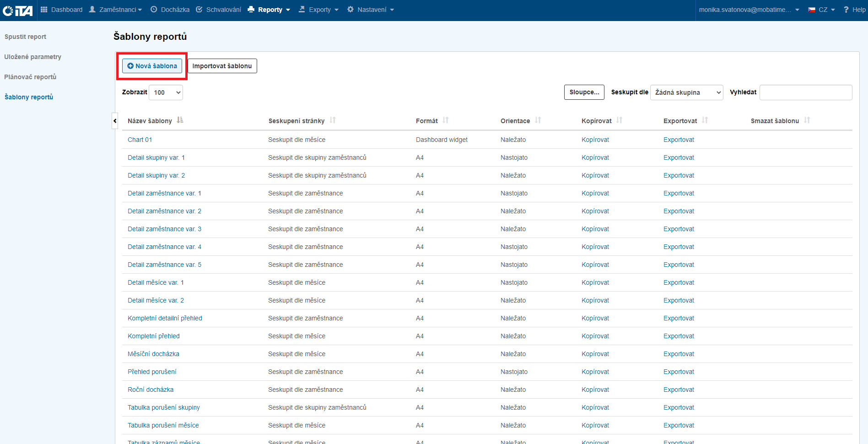Open the Zobrazit rows count dropdown

166,92
